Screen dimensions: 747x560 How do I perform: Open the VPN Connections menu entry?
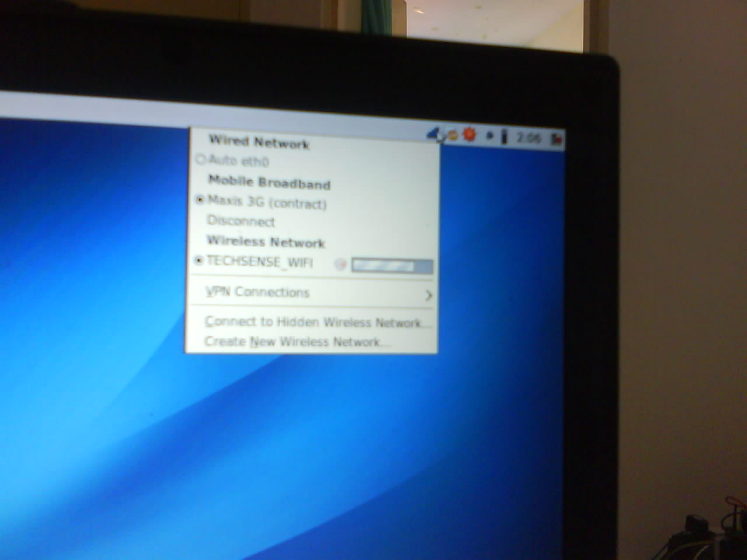click(257, 292)
